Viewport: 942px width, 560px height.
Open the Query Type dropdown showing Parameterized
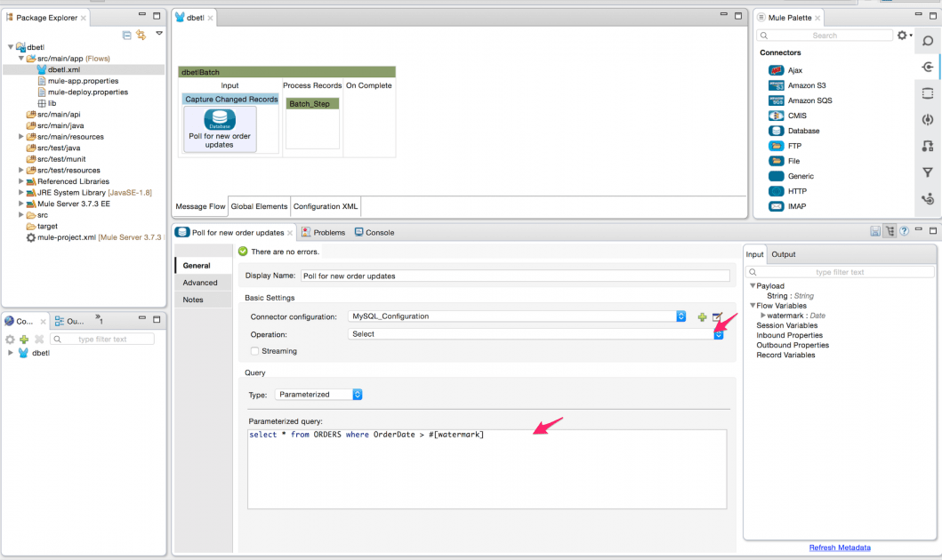tap(354, 394)
